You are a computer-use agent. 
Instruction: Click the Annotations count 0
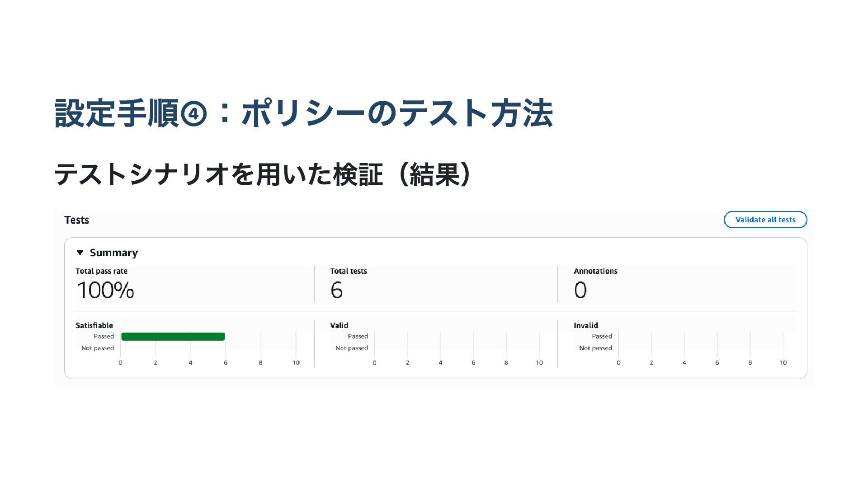(x=580, y=290)
